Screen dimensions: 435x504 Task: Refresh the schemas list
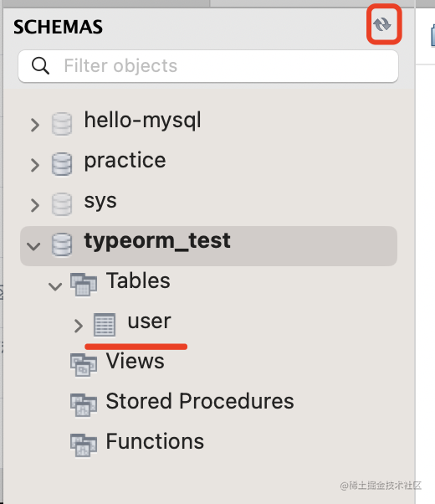pos(382,24)
